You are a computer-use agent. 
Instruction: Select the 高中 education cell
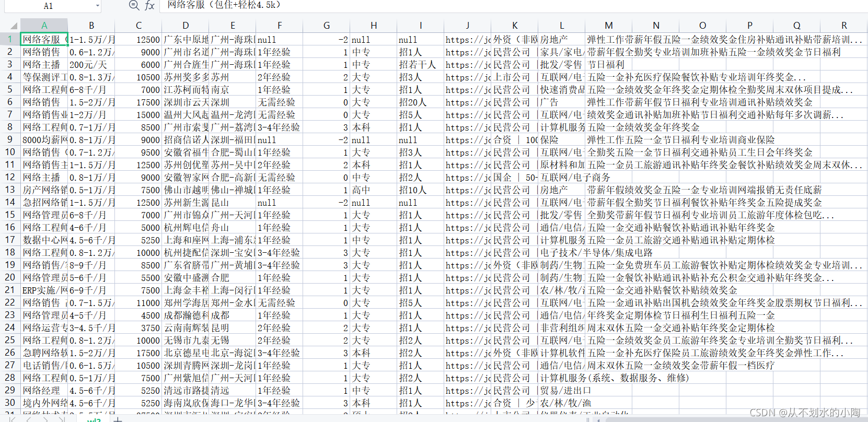point(374,190)
